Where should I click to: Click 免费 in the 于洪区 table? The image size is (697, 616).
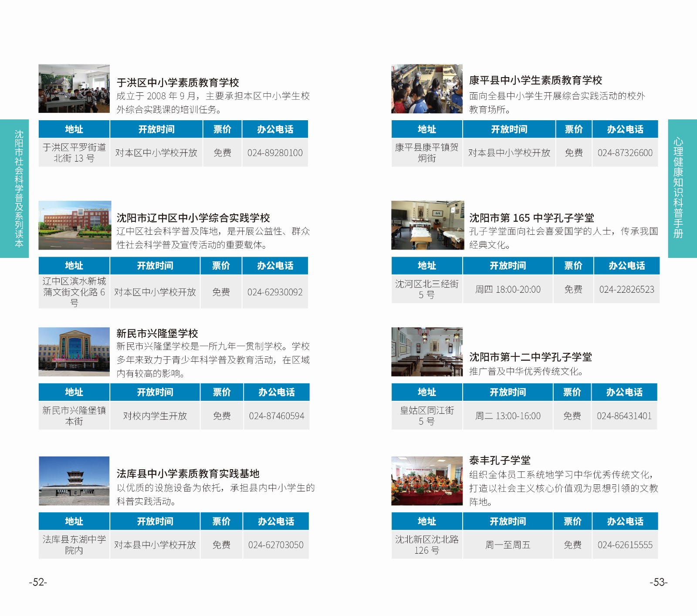tap(223, 153)
